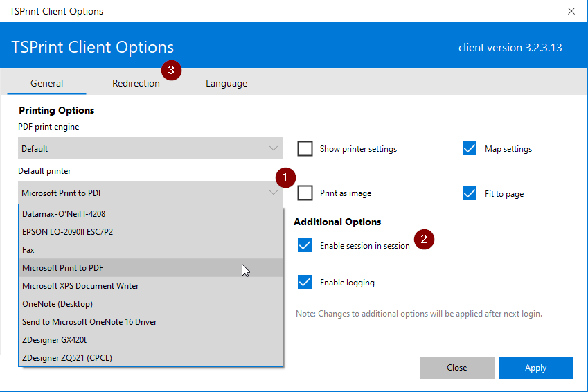Choose OneNote (Desktop) printer
Viewport: 588px width, 392px height.
150,304
